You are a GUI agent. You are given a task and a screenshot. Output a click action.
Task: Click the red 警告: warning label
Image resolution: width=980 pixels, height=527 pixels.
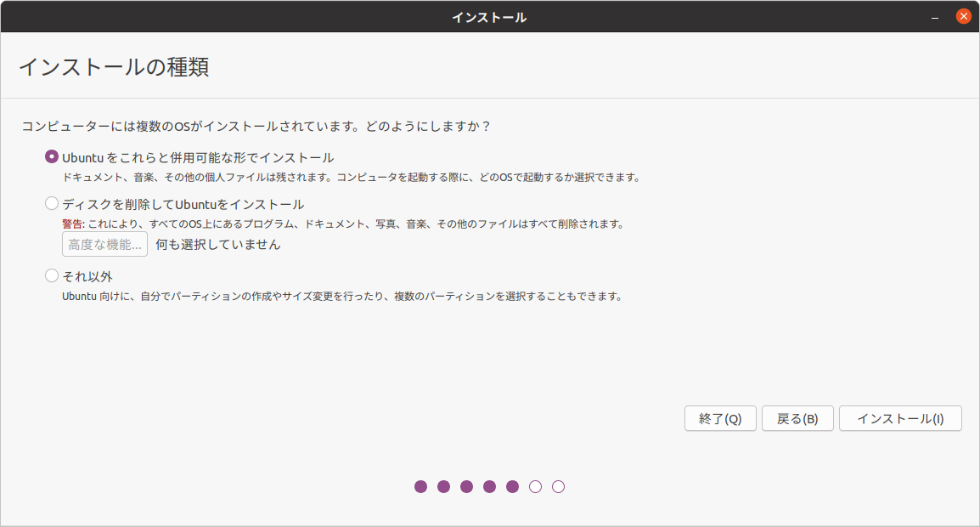pos(73,224)
